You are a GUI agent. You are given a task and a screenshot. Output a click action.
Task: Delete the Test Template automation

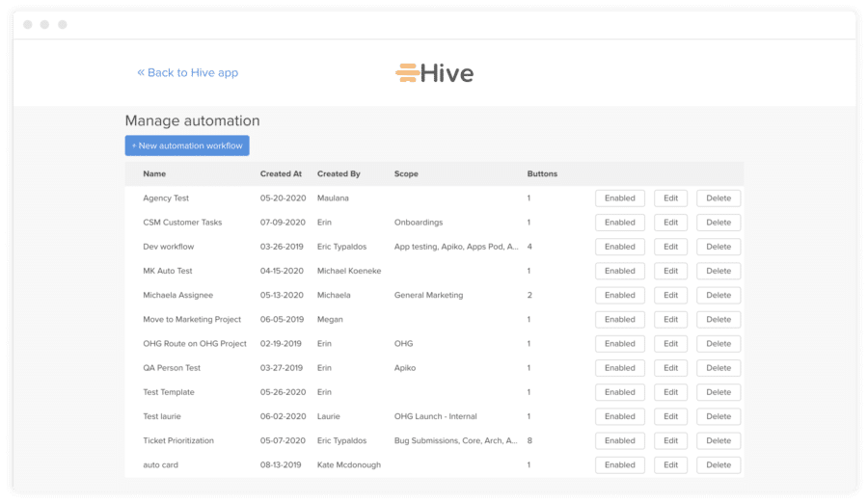(719, 392)
